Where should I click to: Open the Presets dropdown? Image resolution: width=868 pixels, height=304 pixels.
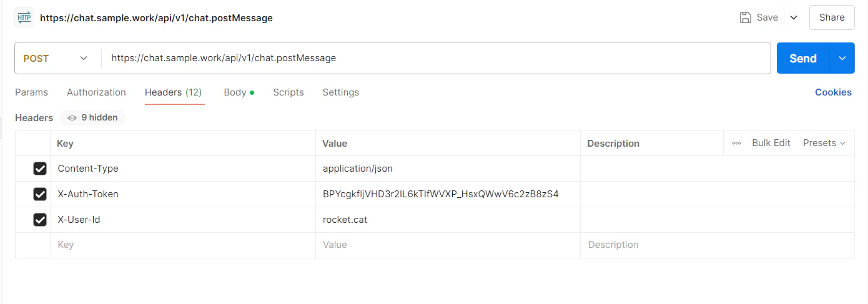(824, 143)
